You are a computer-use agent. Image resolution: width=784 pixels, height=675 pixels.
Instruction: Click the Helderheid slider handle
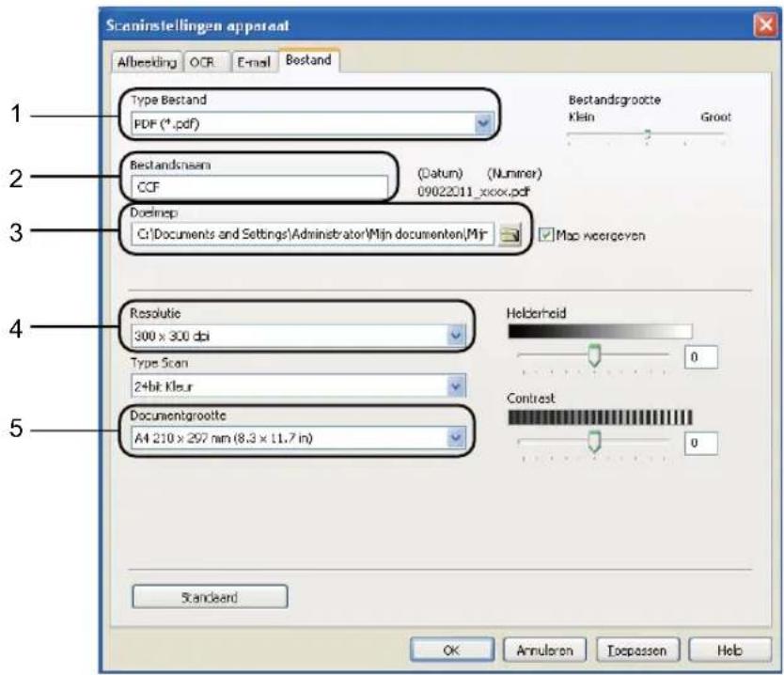(x=594, y=355)
